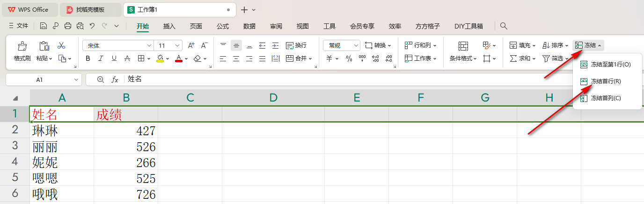The height and width of the screenshot is (204, 644).
Task: Open the font name dropdown 宋体
Action: tap(149, 46)
